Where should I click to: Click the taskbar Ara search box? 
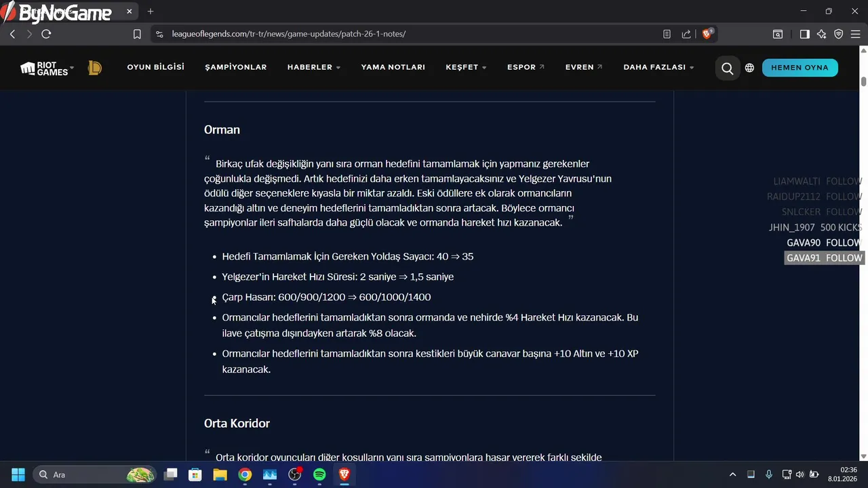point(95,474)
